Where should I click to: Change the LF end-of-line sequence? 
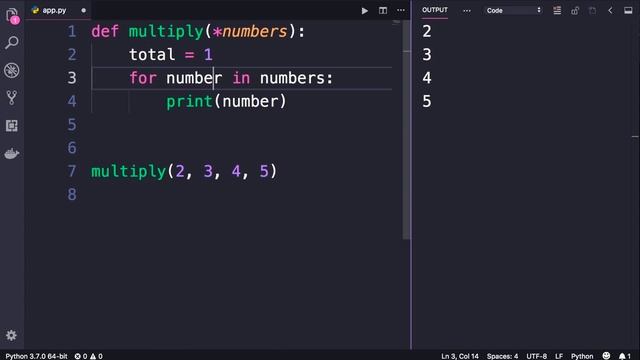(x=559, y=356)
